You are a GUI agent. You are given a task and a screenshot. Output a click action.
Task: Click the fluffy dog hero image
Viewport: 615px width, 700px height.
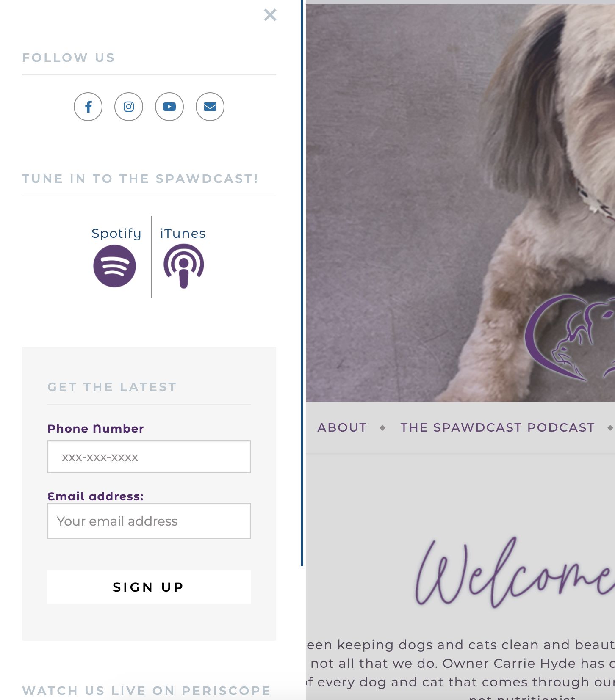pyautogui.click(x=460, y=203)
